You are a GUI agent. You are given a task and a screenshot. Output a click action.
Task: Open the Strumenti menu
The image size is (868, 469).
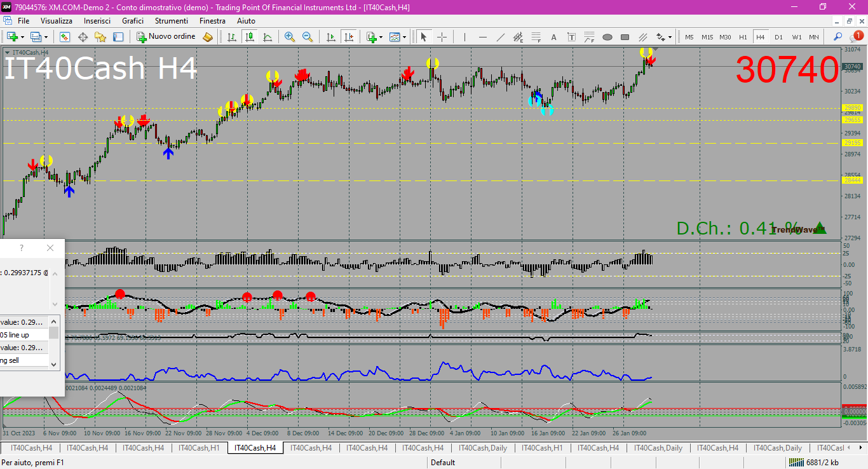click(x=172, y=21)
